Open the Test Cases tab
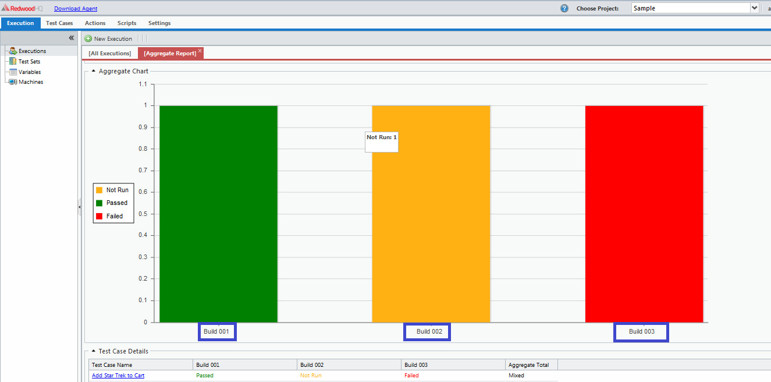 point(59,23)
